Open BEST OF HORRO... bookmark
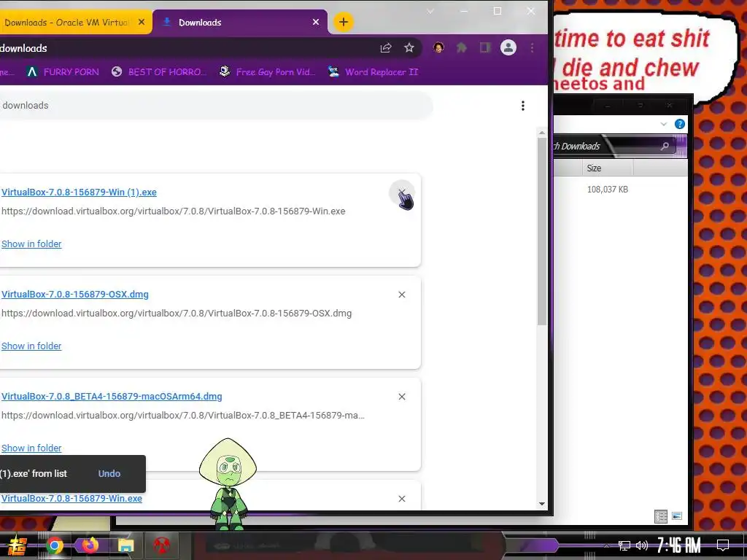 [x=158, y=72]
